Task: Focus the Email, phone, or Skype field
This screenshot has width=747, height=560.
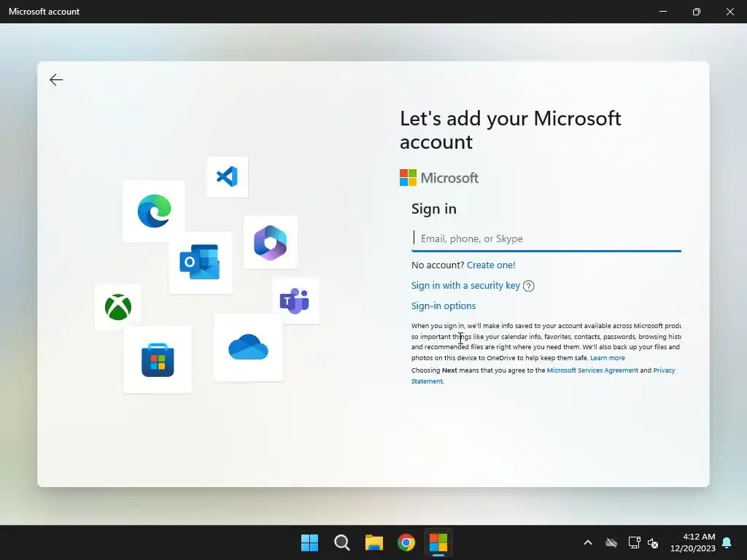Action: (x=546, y=238)
